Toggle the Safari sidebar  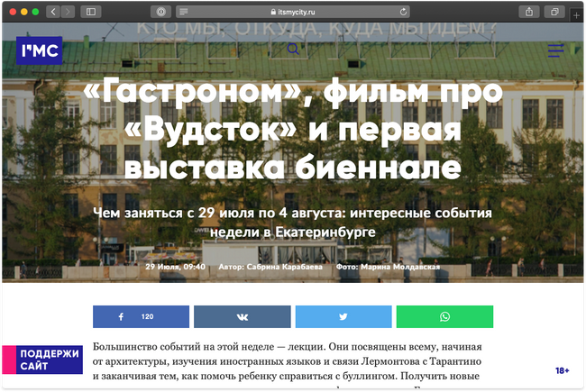click(91, 12)
